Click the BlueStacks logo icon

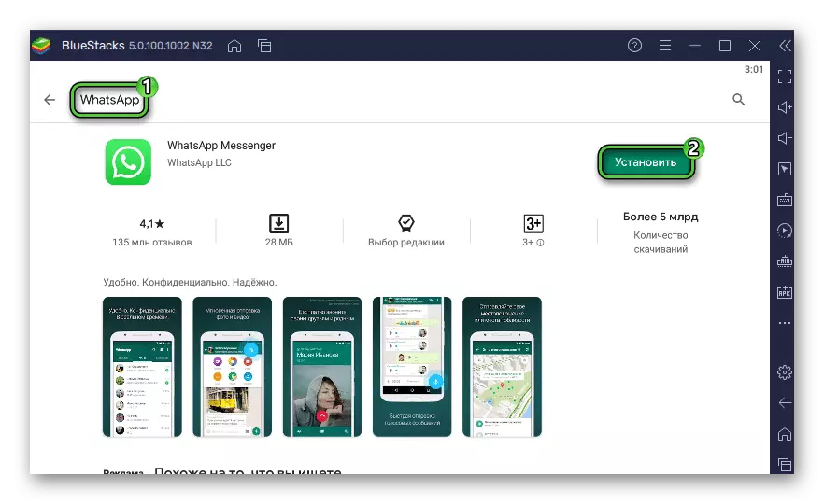[41, 46]
